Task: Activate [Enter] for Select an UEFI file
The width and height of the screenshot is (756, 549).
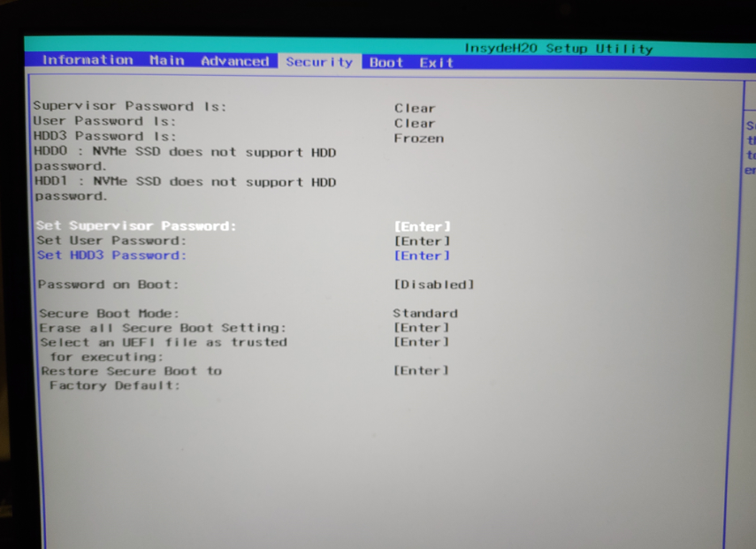Action: pyautogui.click(x=422, y=342)
